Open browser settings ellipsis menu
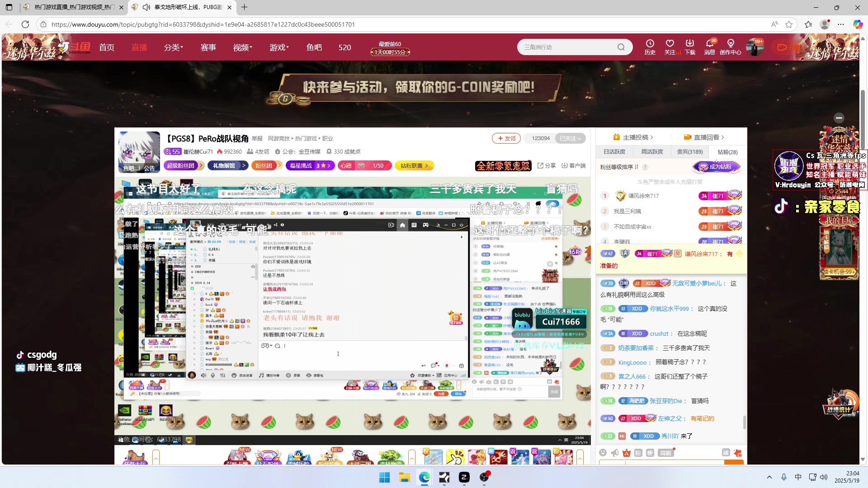868x488 pixels. tap(841, 24)
